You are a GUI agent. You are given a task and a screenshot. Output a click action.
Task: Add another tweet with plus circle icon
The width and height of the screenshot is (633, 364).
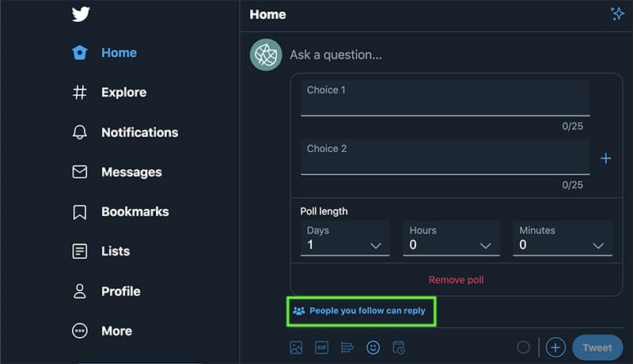(x=555, y=347)
